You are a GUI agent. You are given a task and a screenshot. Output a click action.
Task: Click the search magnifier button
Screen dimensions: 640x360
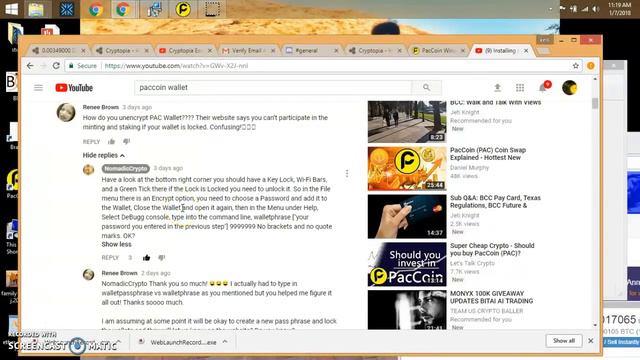coord(427,87)
